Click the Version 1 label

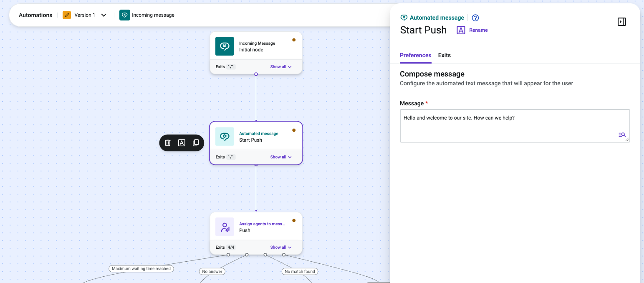pyautogui.click(x=85, y=15)
